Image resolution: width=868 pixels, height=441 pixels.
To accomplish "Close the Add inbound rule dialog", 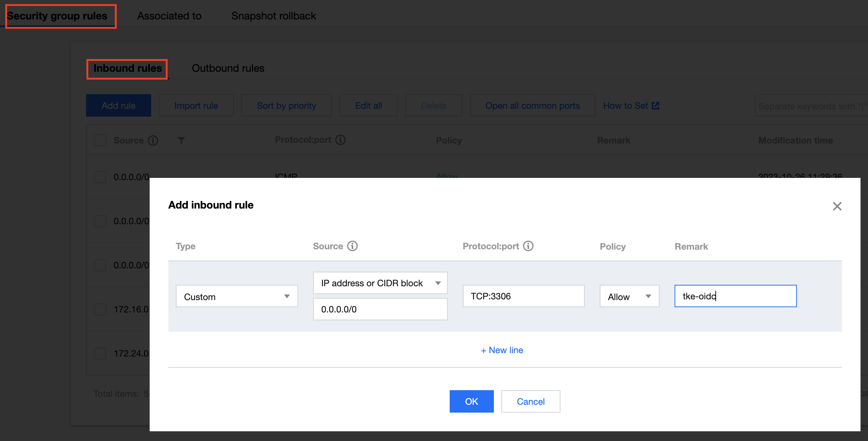I will [x=837, y=206].
